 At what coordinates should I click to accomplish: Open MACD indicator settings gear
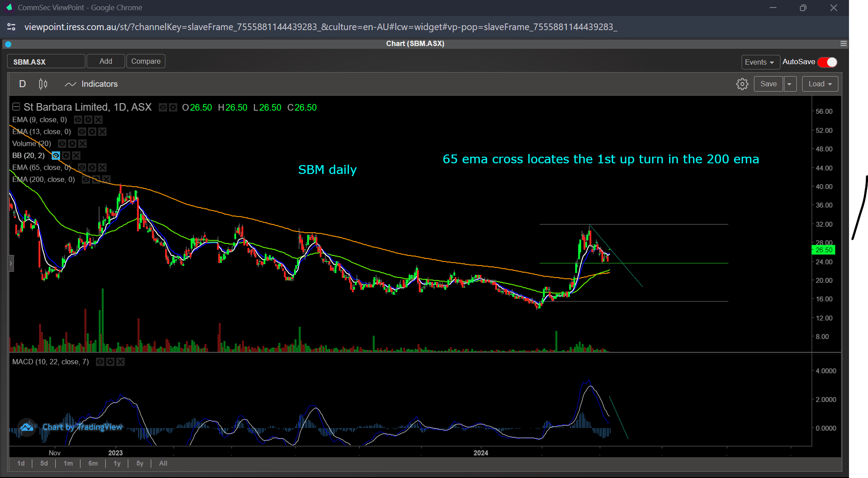pyautogui.click(x=110, y=362)
